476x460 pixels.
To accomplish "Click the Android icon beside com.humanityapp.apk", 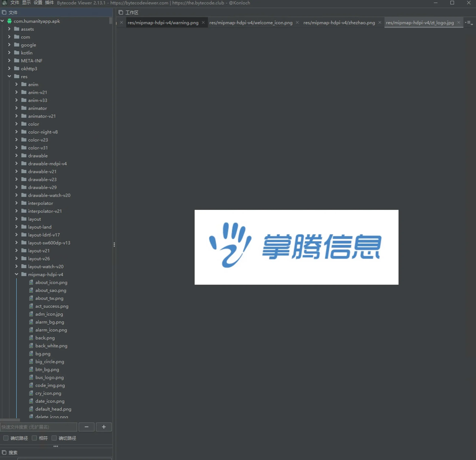I will tap(9, 21).
